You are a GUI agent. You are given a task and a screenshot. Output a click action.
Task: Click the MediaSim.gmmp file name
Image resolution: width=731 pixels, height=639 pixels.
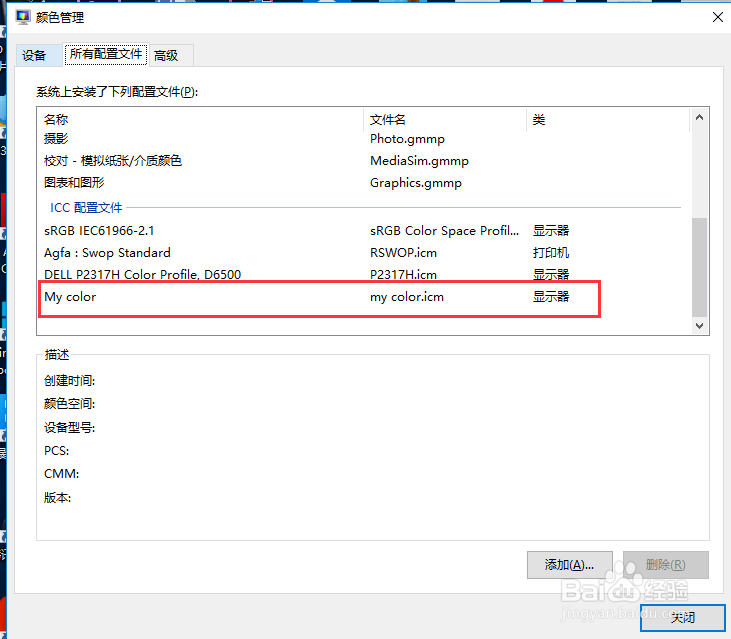(x=419, y=161)
